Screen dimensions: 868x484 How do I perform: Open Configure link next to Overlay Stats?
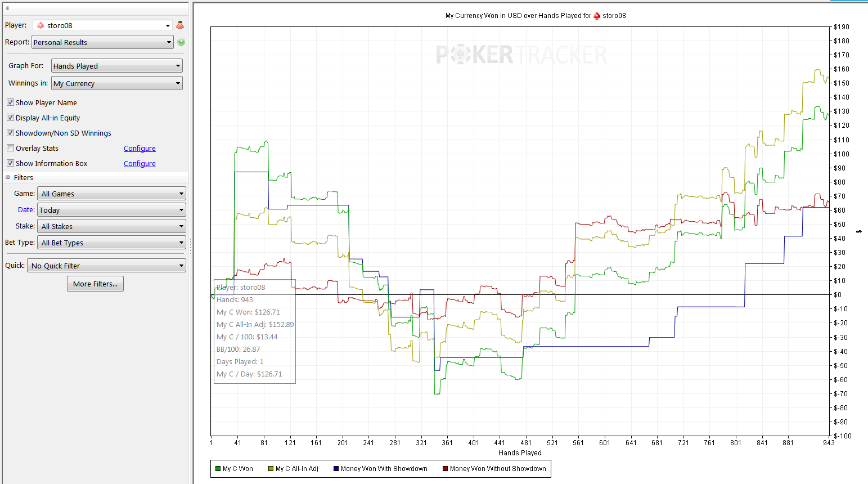tap(140, 149)
